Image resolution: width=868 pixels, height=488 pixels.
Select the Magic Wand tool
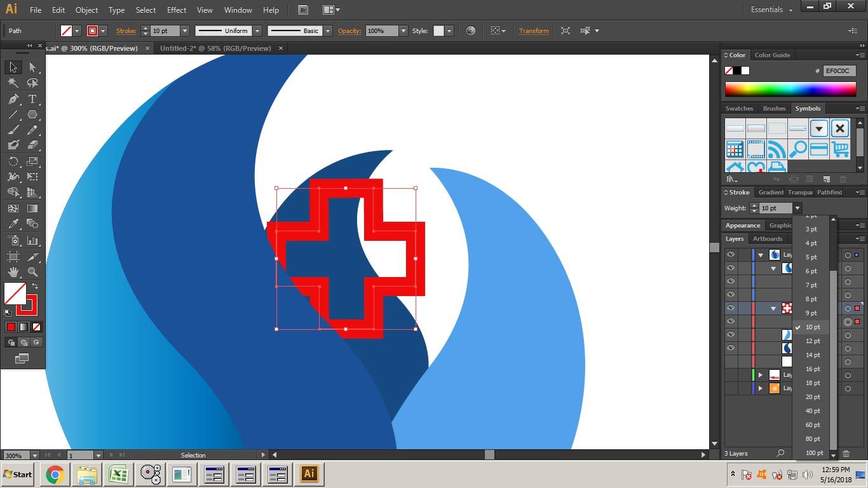[13, 83]
